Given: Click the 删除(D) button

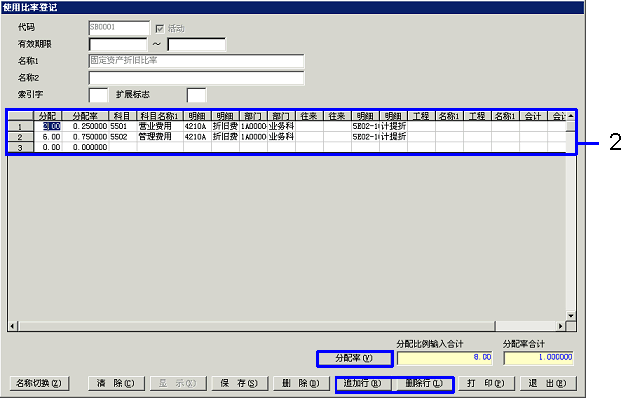Looking at the screenshot, I should 301,383.
